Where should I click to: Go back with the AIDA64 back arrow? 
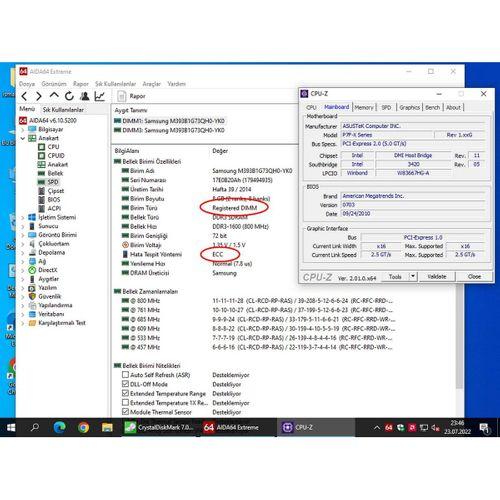click(24, 96)
